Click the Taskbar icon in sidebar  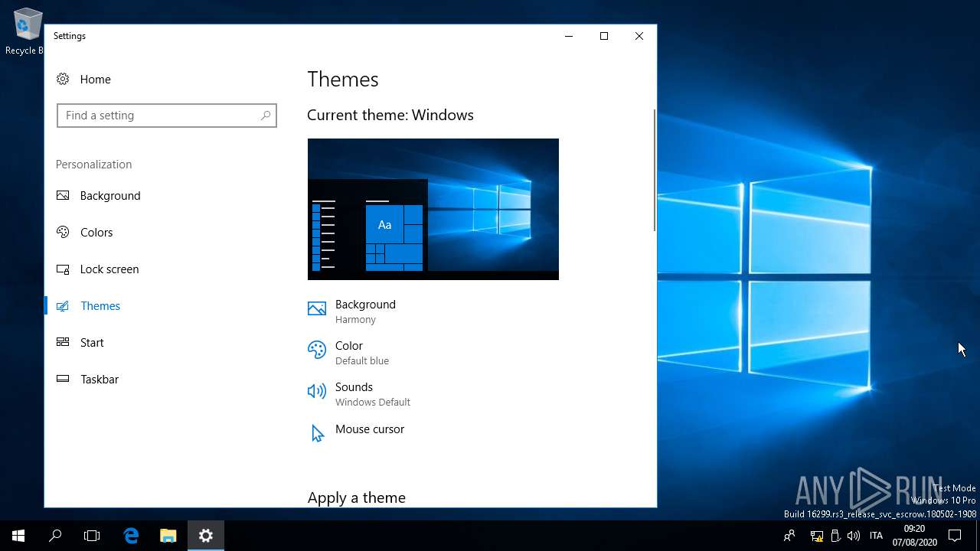[x=63, y=379]
